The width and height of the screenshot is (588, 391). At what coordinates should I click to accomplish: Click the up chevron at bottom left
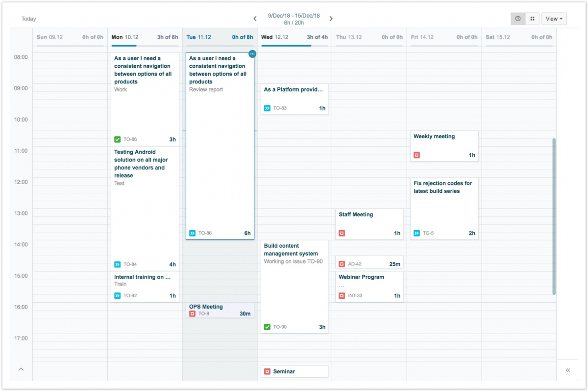21,369
